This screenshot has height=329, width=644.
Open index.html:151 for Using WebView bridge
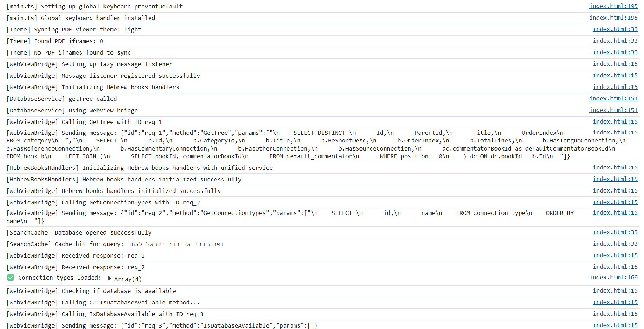click(x=613, y=110)
